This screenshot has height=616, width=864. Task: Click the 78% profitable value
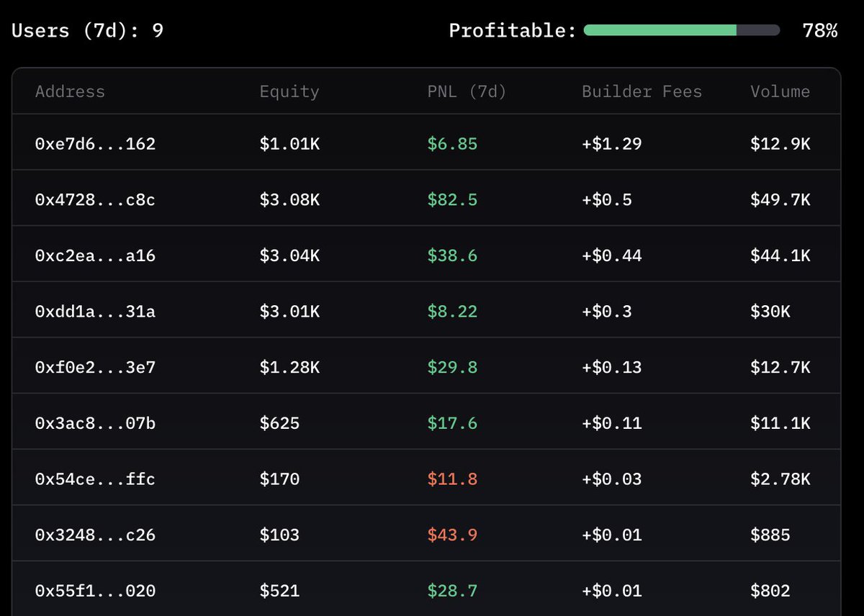(x=820, y=31)
